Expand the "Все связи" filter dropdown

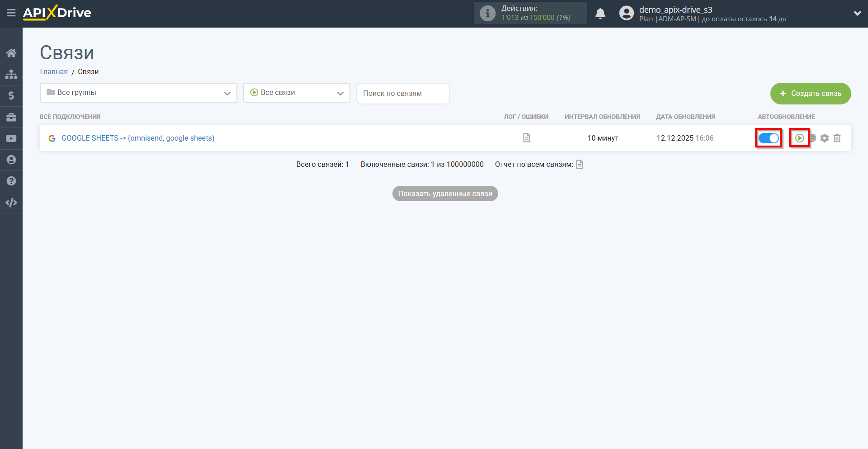point(296,92)
